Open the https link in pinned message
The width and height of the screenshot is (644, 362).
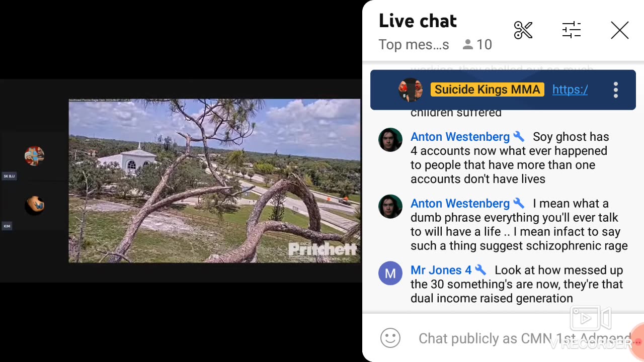(570, 89)
